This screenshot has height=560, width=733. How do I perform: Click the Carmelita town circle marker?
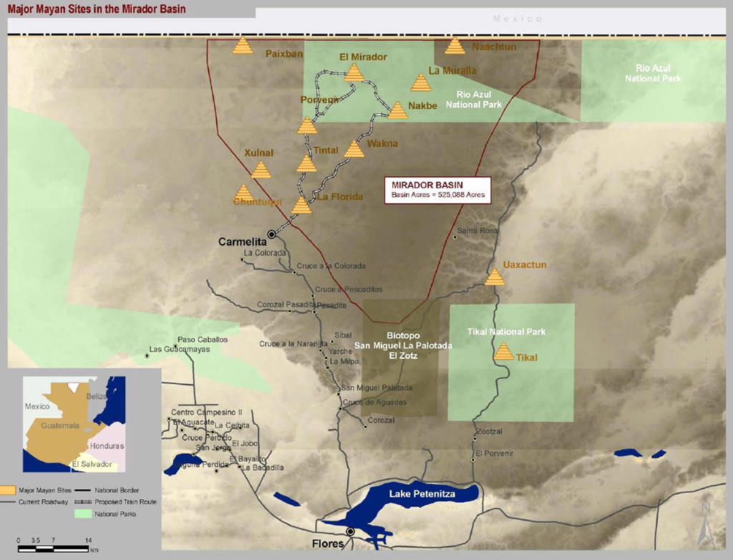(272, 234)
